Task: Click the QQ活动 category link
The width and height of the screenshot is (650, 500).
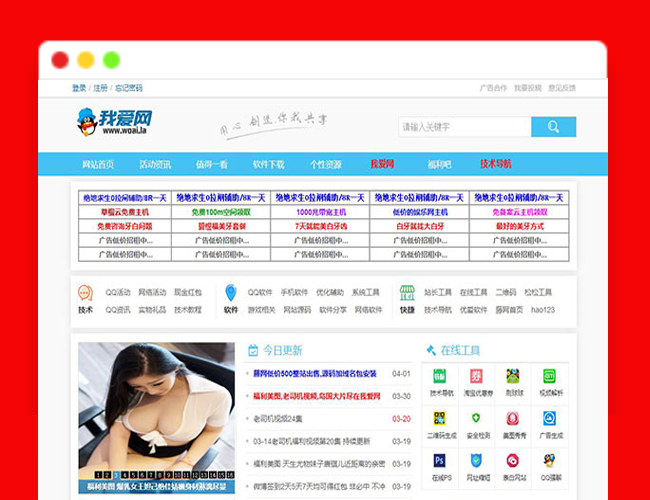Action: (118, 292)
